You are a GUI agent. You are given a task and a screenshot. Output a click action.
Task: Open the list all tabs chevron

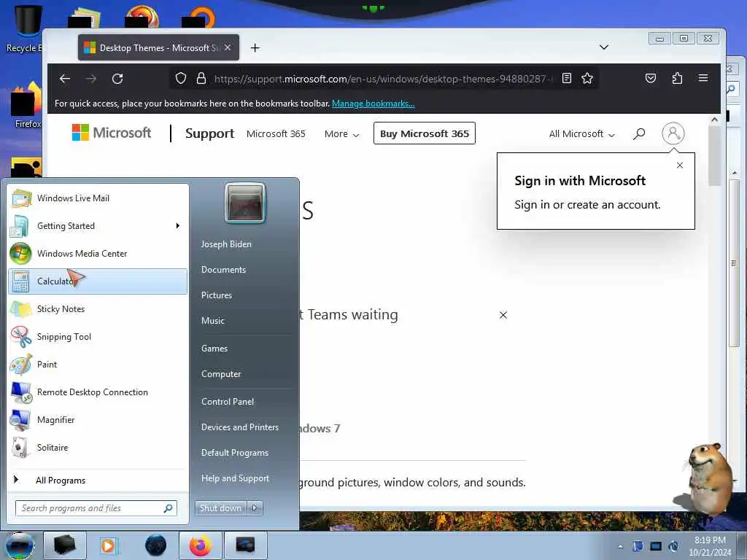coord(603,47)
